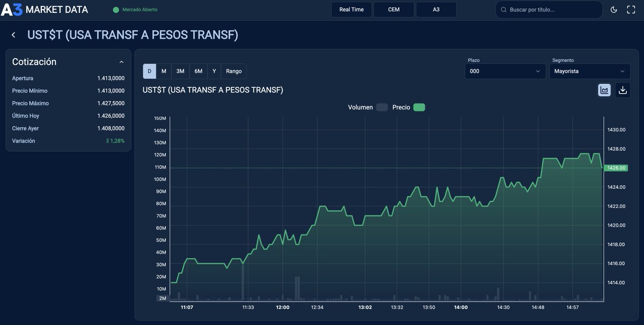The width and height of the screenshot is (644, 325).
Task: Open the Segmento dropdown showing Mayorista
Action: click(590, 71)
